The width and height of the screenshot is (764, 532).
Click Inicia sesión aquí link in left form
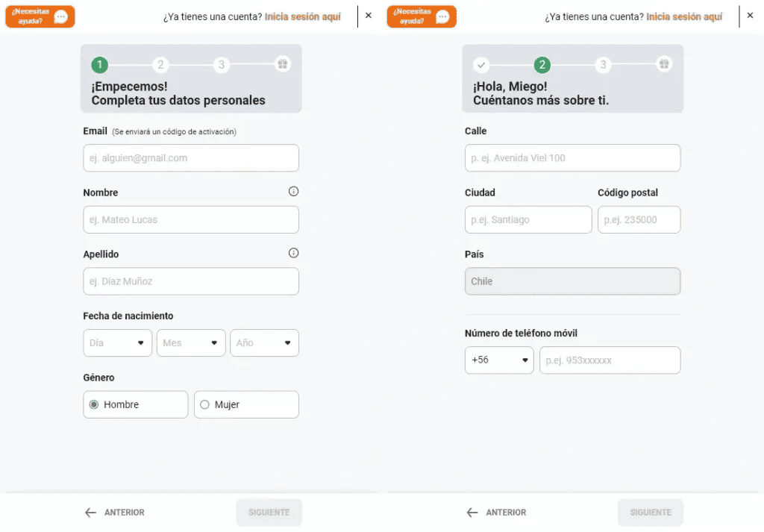[303, 16]
